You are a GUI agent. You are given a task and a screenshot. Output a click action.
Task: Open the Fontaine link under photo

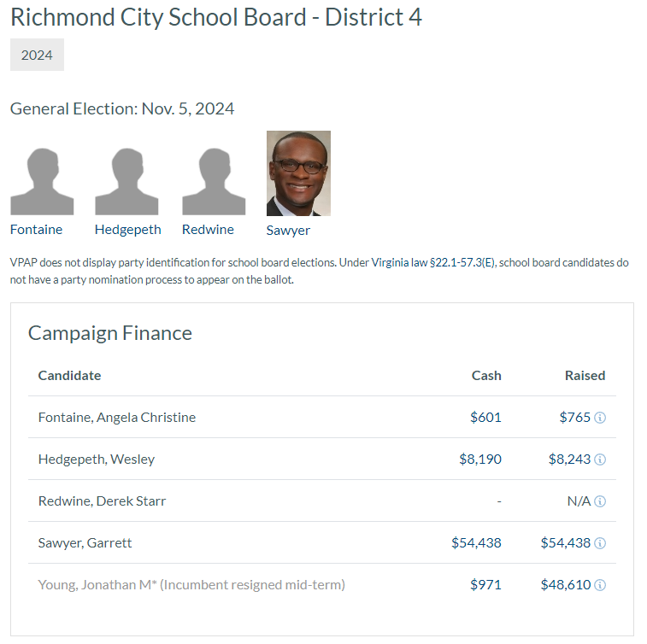tap(37, 229)
